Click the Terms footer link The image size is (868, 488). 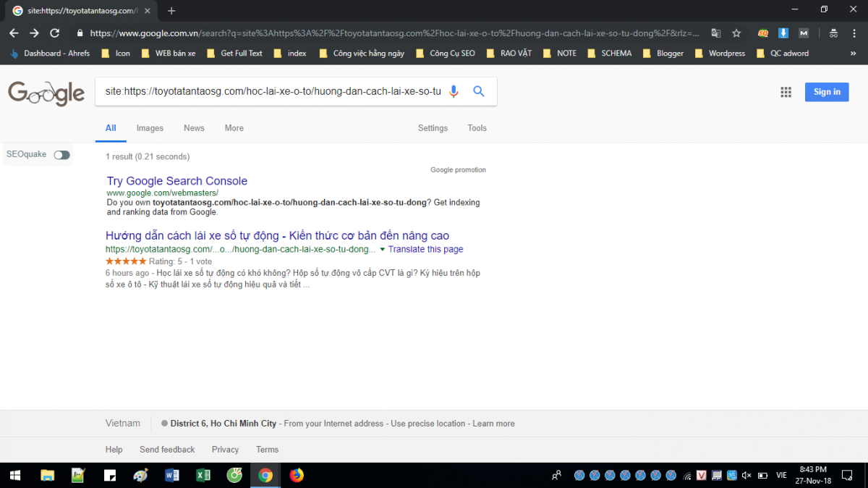pyautogui.click(x=267, y=450)
